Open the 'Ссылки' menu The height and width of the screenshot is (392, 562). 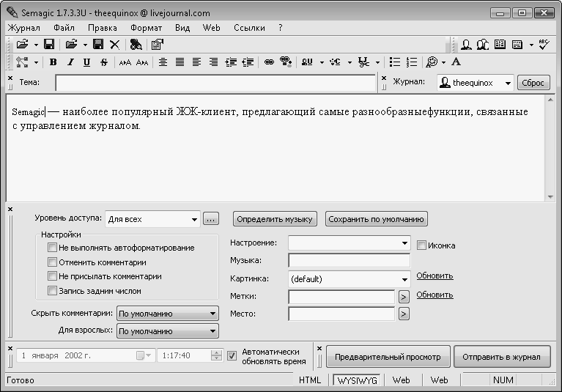click(x=249, y=28)
